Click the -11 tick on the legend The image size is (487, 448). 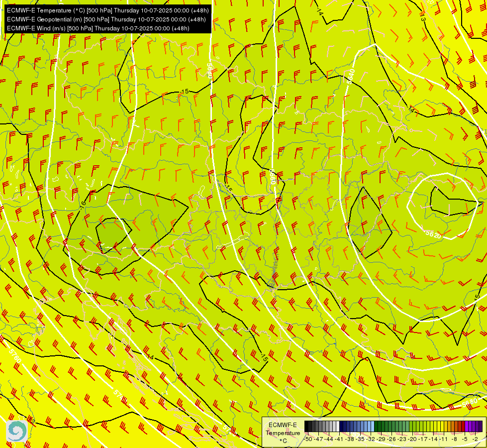pyautogui.click(x=443, y=439)
